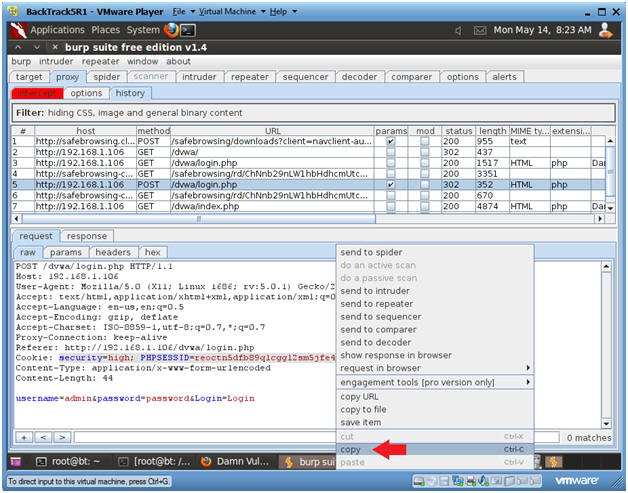This screenshot has height=493, width=628.
Task: Click 'copy URL' in the context menu
Action: pyautogui.click(x=435, y=397)
